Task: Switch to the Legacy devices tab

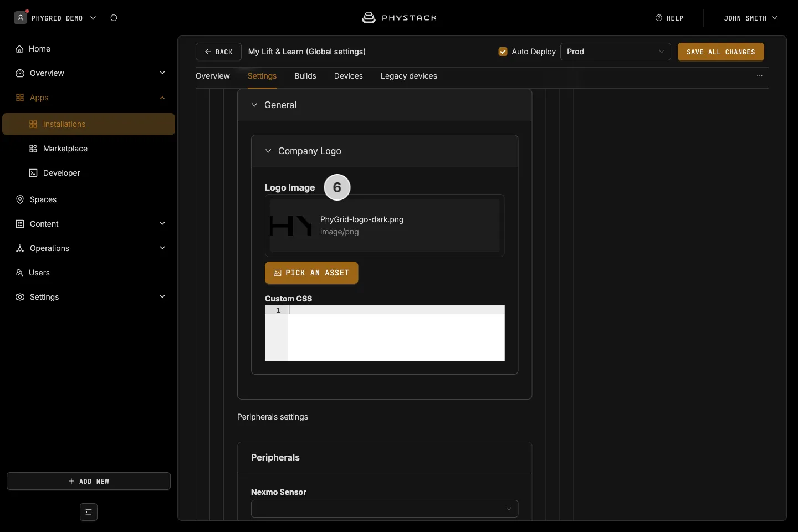Action: [x=409, y=76]
